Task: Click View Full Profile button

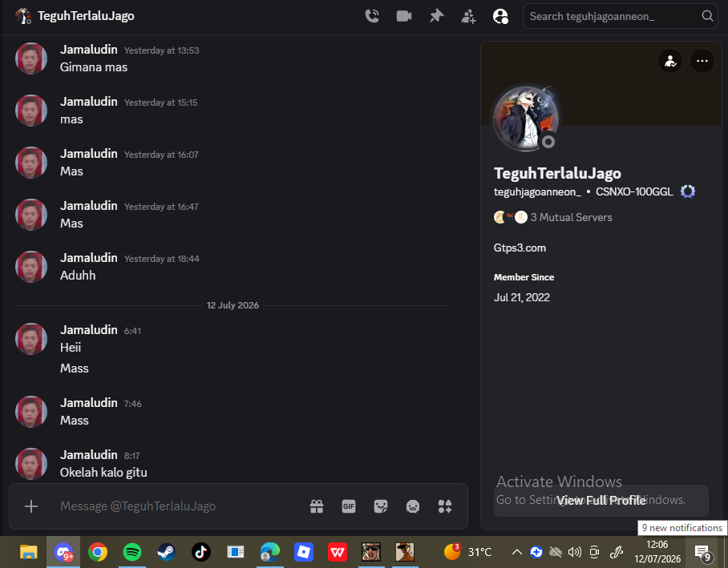Action: click(x=601, y=500)
